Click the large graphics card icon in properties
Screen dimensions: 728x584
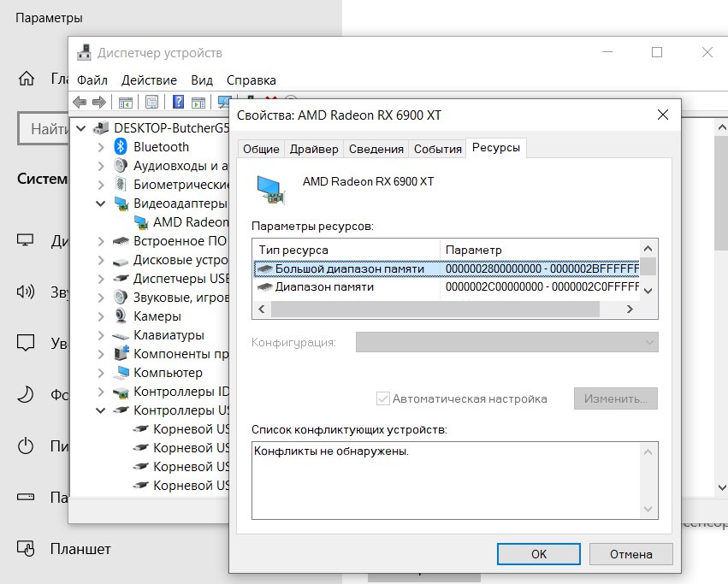(x=270, y=190)
